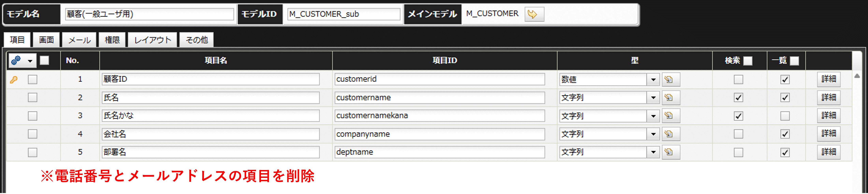Click the type settings icon for customerid
The image size is (868, 194).
[671, 80]
